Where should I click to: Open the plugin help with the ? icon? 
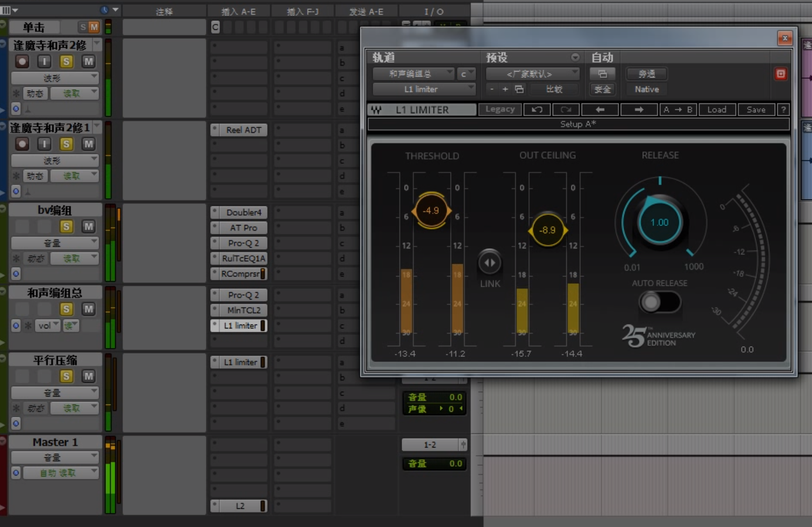tap(784, 109)
